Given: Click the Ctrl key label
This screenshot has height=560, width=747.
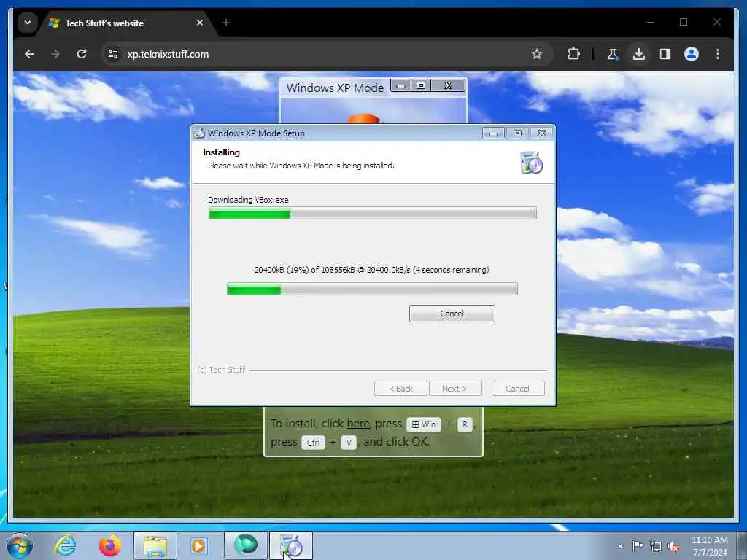Looking at the screenshot, I should pyautogui.click(x=313, y=443).
